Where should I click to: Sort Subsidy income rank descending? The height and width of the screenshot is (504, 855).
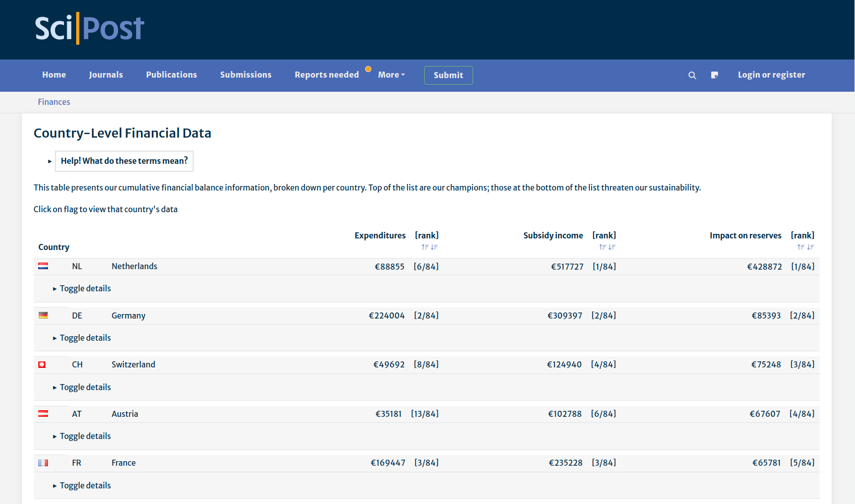[x=612, y=247]
